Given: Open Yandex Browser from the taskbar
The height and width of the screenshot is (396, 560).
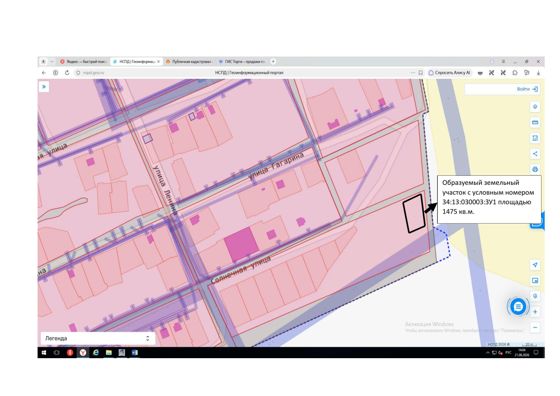Looking at the screenshot, I should pyautogui.click(x=83, y=352).
